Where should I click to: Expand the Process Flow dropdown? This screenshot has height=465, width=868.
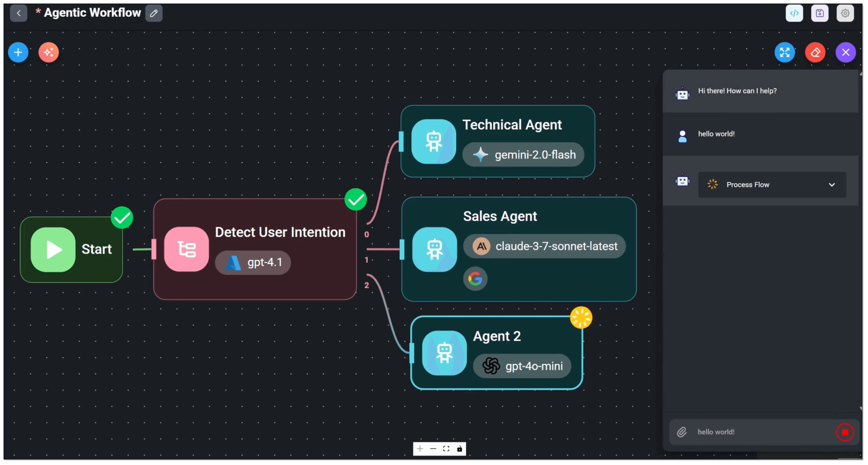point(772,185)
